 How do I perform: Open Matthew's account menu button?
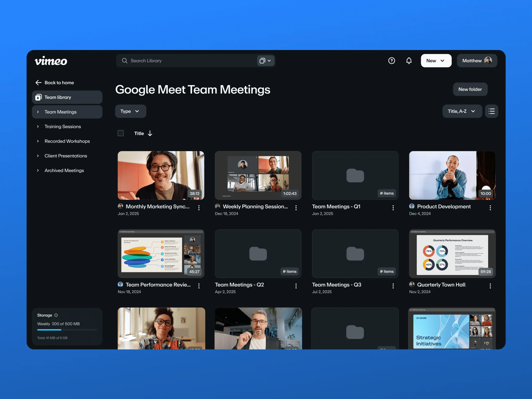[477, 61]
